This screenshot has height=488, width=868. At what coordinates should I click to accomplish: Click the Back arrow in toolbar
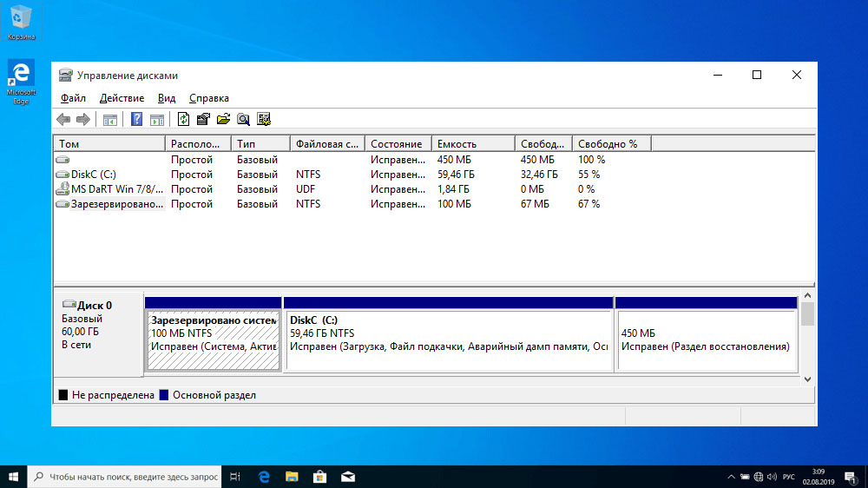coord(63,120)
